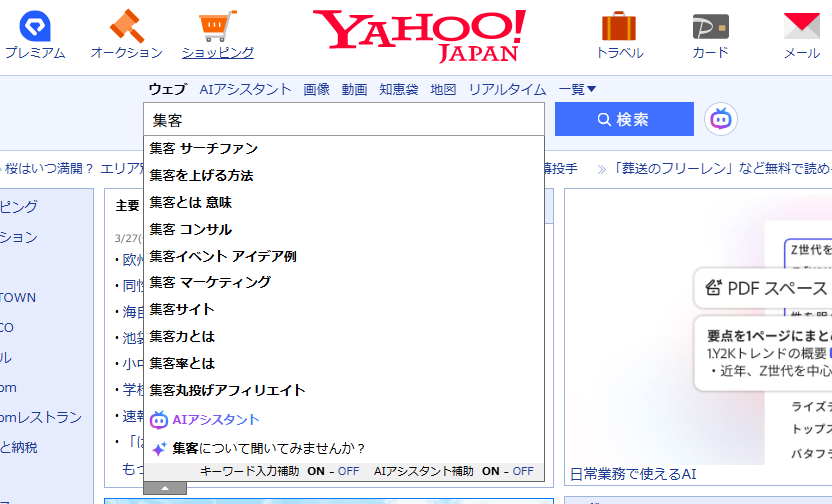Switch to the AIアシスタント search tab
Image resolution: width=832 pixels, height=504 pixels.
click(x=245, y=89)
